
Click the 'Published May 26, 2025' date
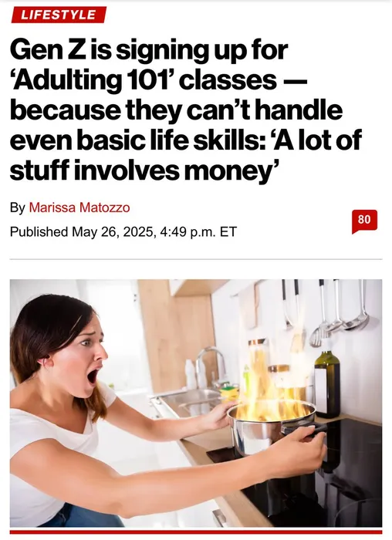pyautogui.click(x=81, y=231)
